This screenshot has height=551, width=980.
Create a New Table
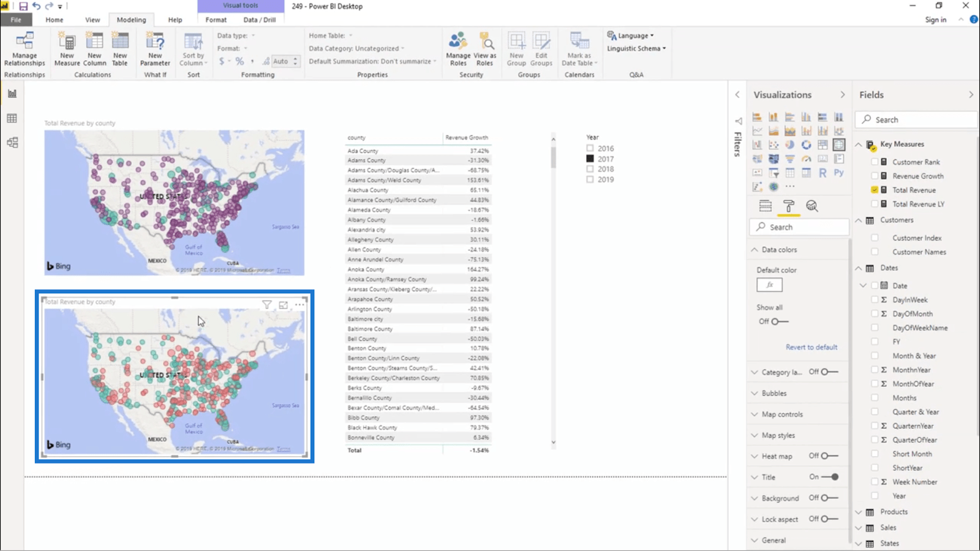(120, 49)
